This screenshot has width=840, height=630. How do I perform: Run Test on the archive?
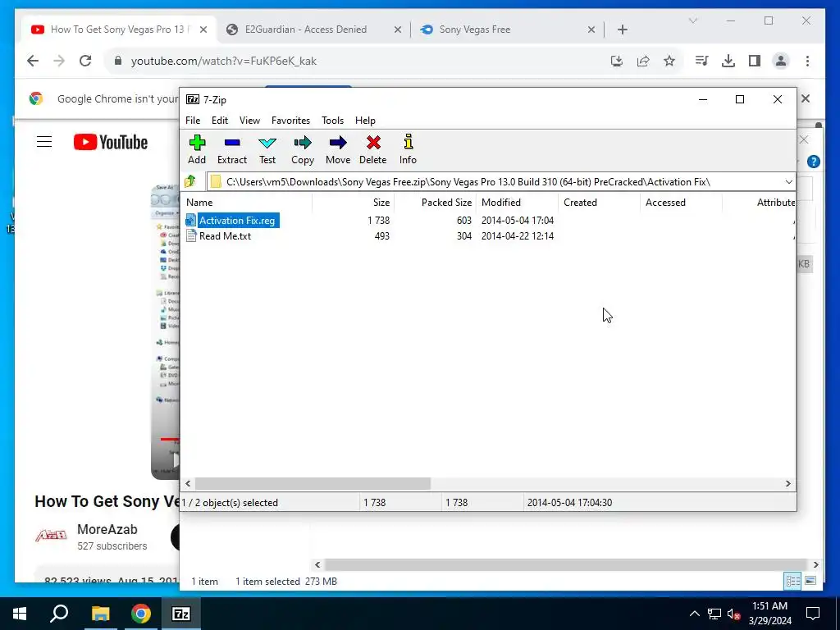[267, 149]
